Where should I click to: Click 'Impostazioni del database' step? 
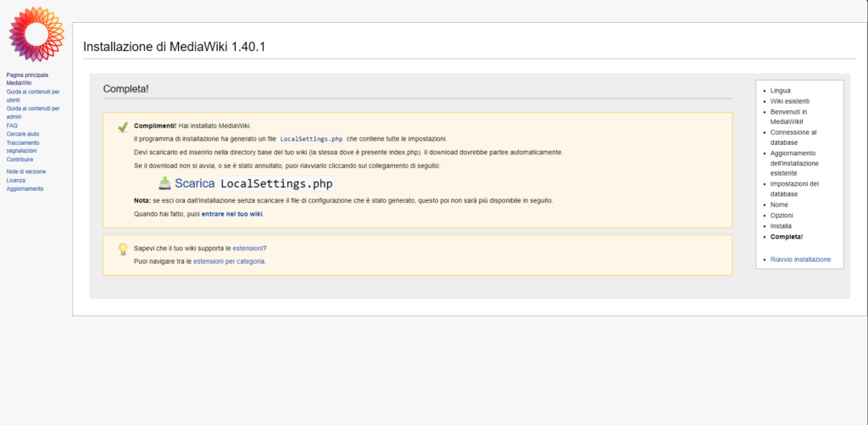coord(794,189)
